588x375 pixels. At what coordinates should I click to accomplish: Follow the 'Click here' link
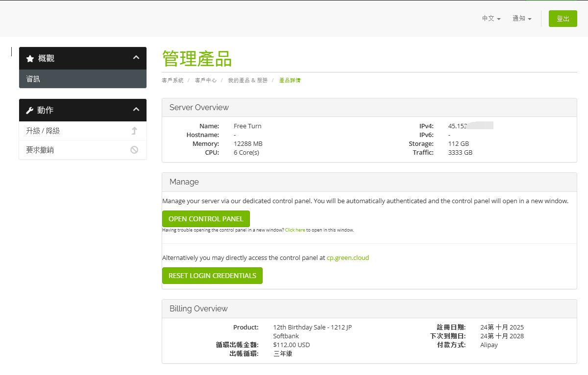click(295, 230)
